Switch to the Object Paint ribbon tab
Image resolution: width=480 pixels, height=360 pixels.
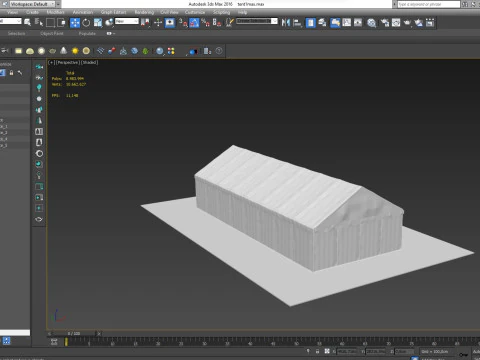(x=52, y=33)
